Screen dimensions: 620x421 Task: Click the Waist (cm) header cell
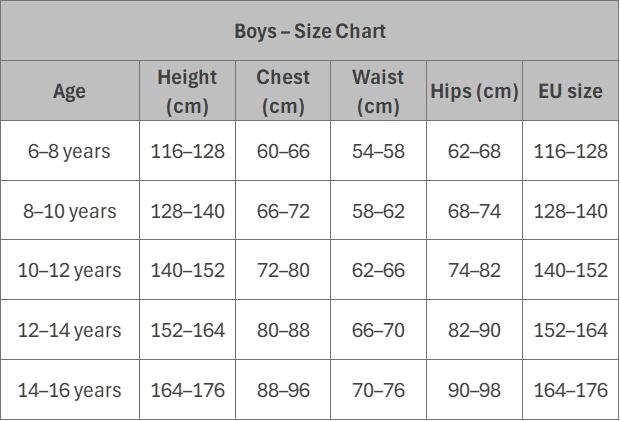[378, 91]
